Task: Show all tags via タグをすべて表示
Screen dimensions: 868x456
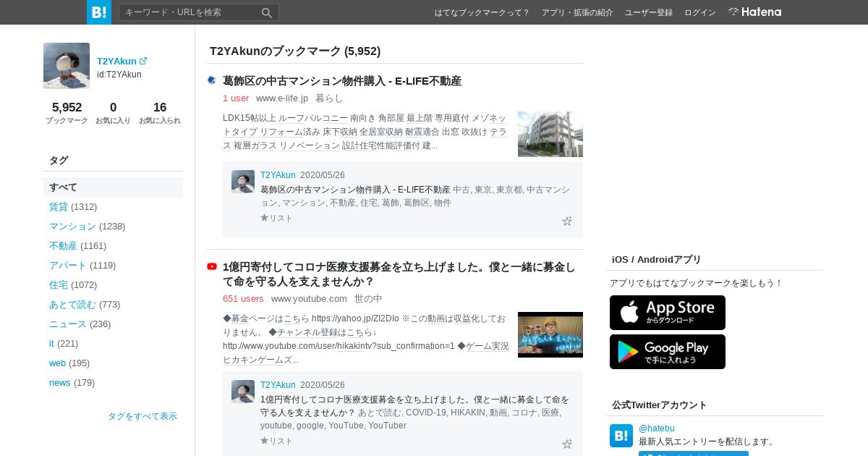Action: [x=142, y=416]
